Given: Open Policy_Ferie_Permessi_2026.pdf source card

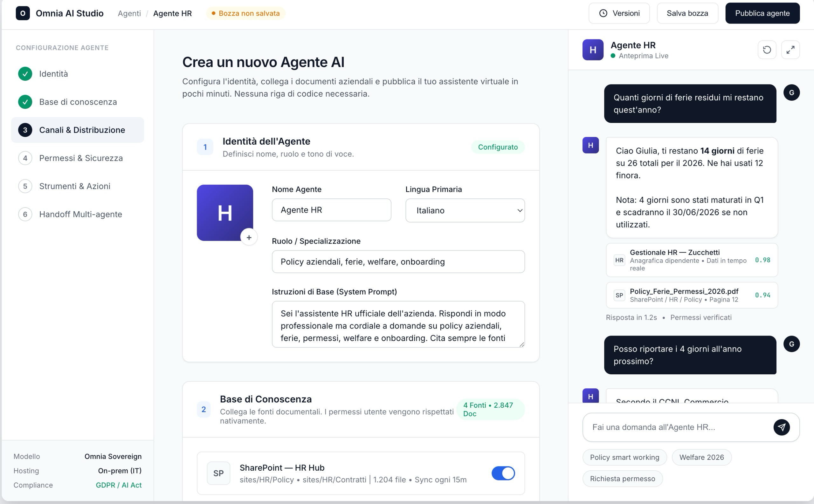Looking at the screenshot, I should (x=692, y=295).
